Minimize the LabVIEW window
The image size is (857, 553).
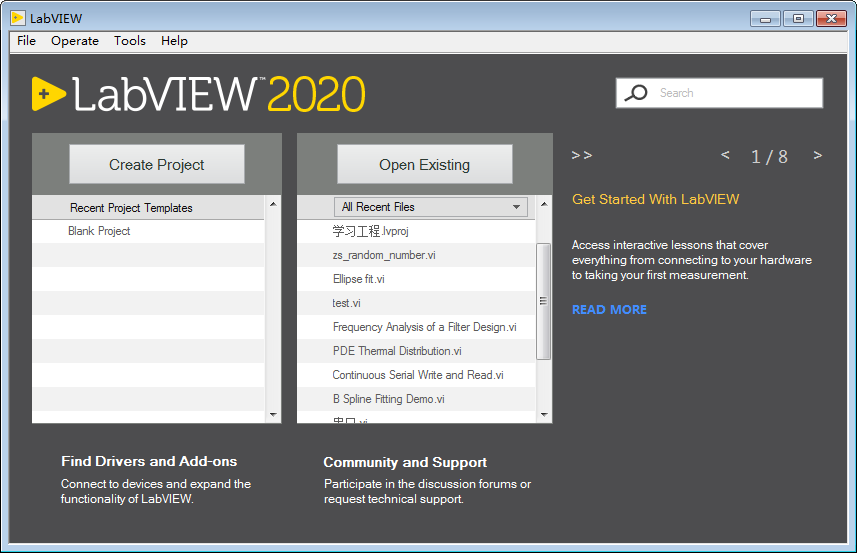click(x=765, y=19)
